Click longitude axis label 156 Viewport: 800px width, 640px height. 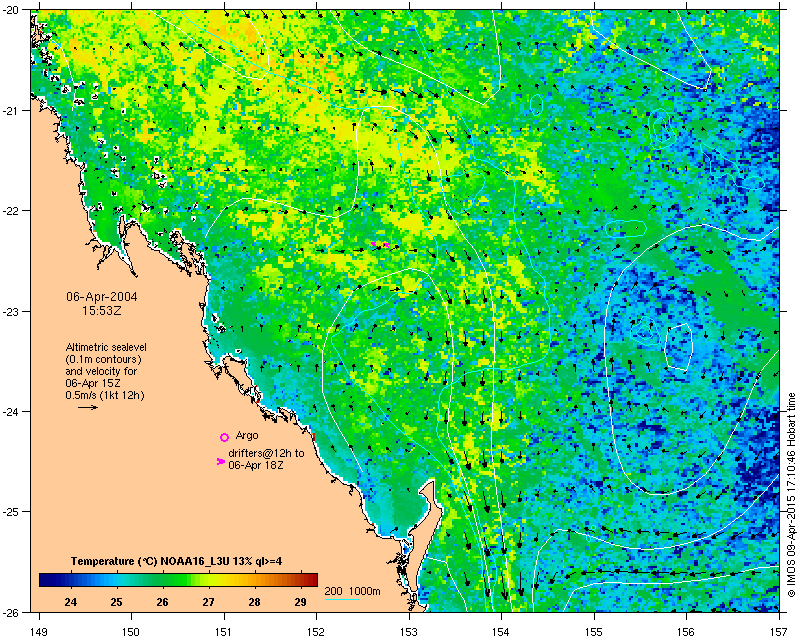[686, 632]
